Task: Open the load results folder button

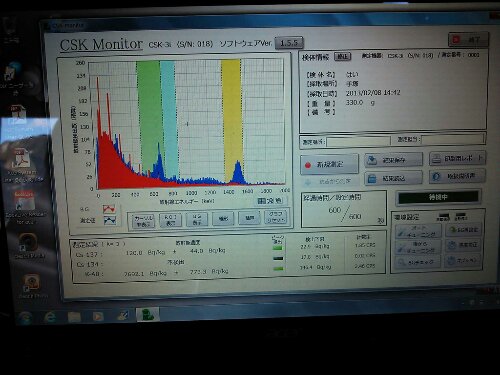Action: pos(393,179)
